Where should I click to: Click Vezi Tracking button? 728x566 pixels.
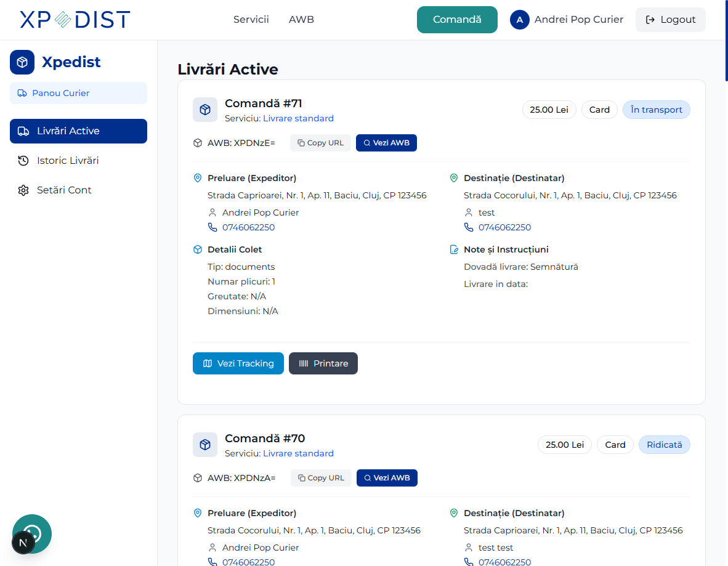point(238,363)
